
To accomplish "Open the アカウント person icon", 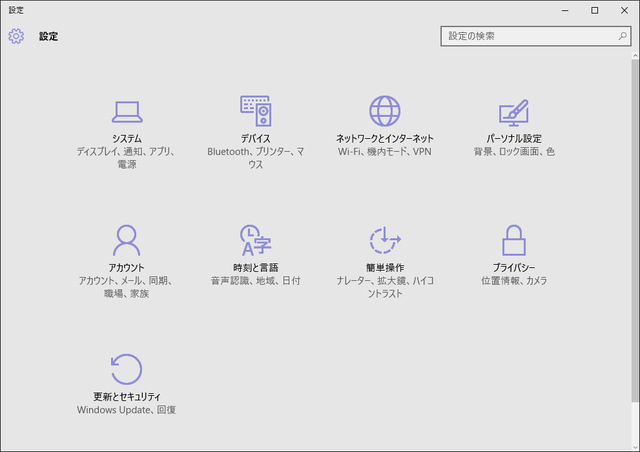I will (x=127, y=240).
